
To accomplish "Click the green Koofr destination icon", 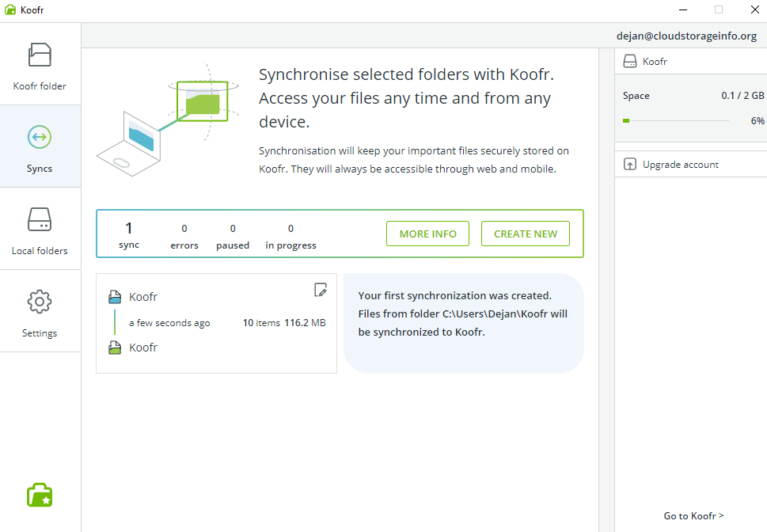I will 115,347.
